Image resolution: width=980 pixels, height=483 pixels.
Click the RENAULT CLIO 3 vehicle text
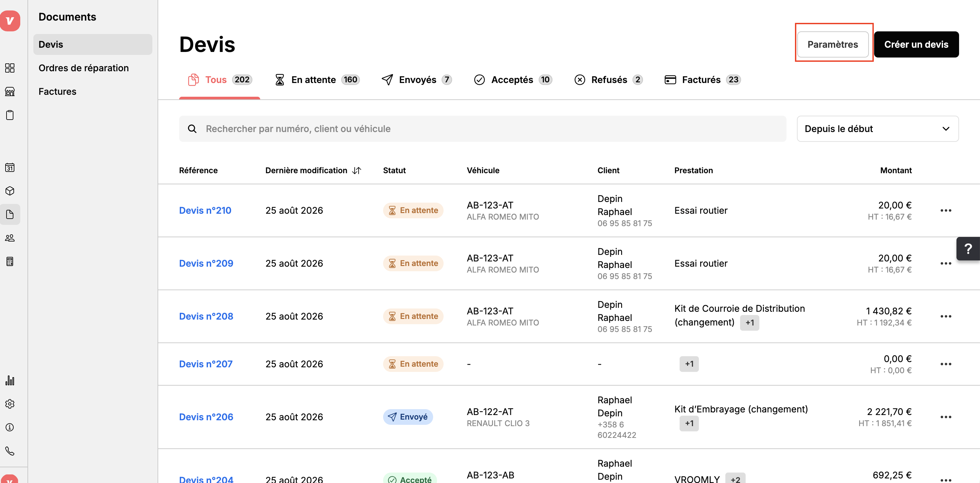pos(498,423)
